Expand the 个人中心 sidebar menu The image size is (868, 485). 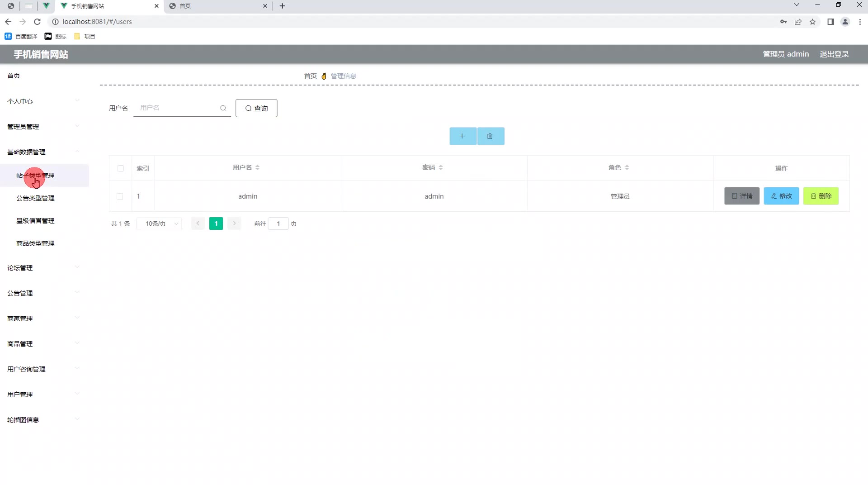click(44, 101)
